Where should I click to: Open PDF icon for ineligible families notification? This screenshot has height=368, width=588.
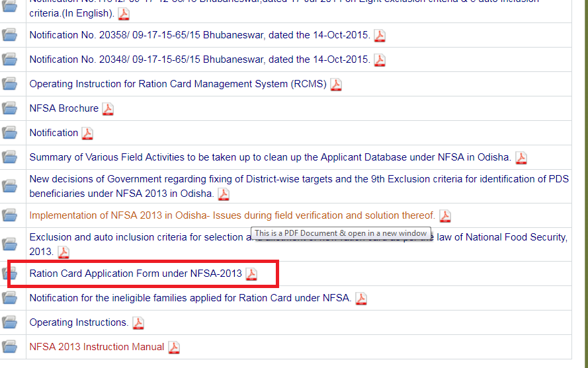coord(360,299)
